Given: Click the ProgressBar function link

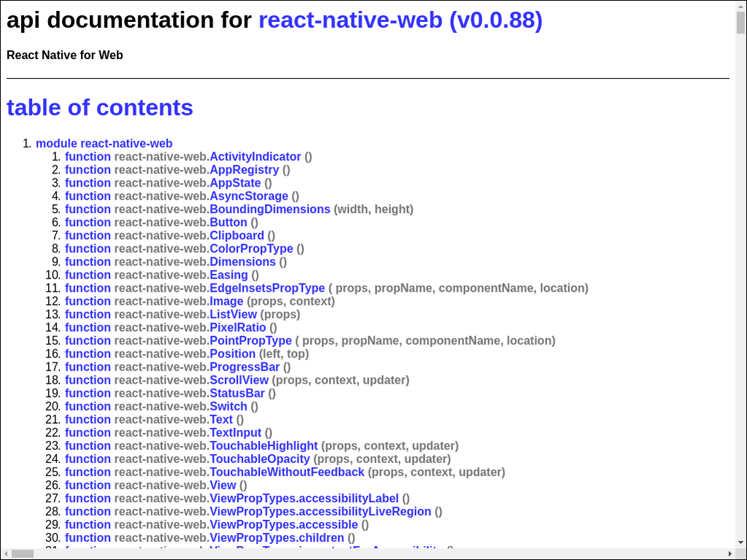Looking at the screenshot, I should [244, 367].
